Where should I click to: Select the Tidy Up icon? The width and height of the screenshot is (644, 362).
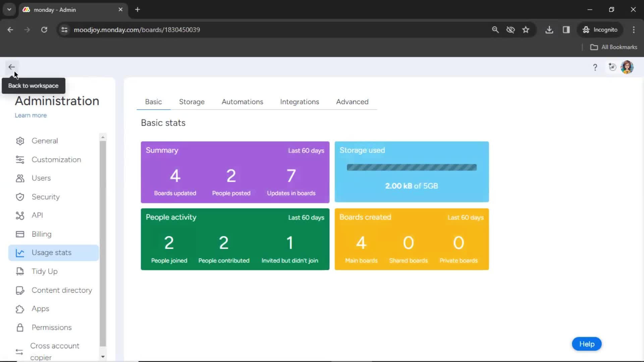(x=19, y=271)
